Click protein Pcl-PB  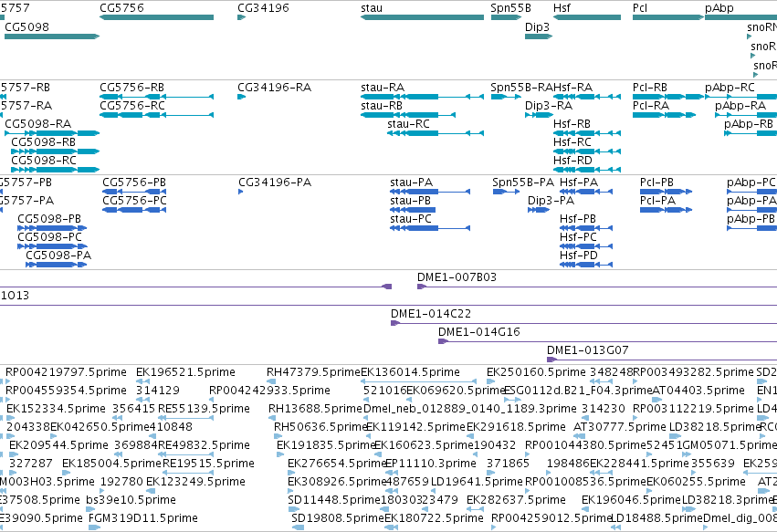click(x=666, y=192)
